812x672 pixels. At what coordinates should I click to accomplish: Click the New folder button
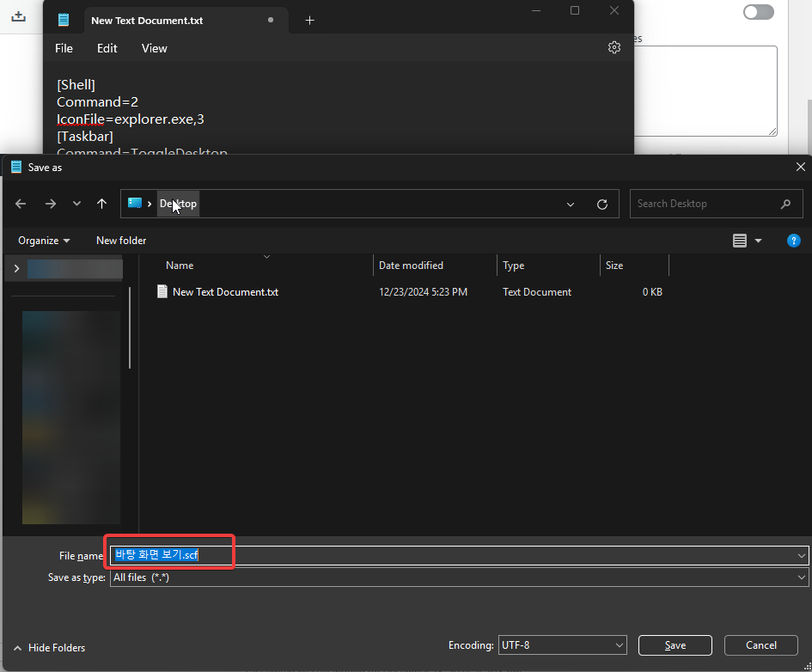point(121,241)
